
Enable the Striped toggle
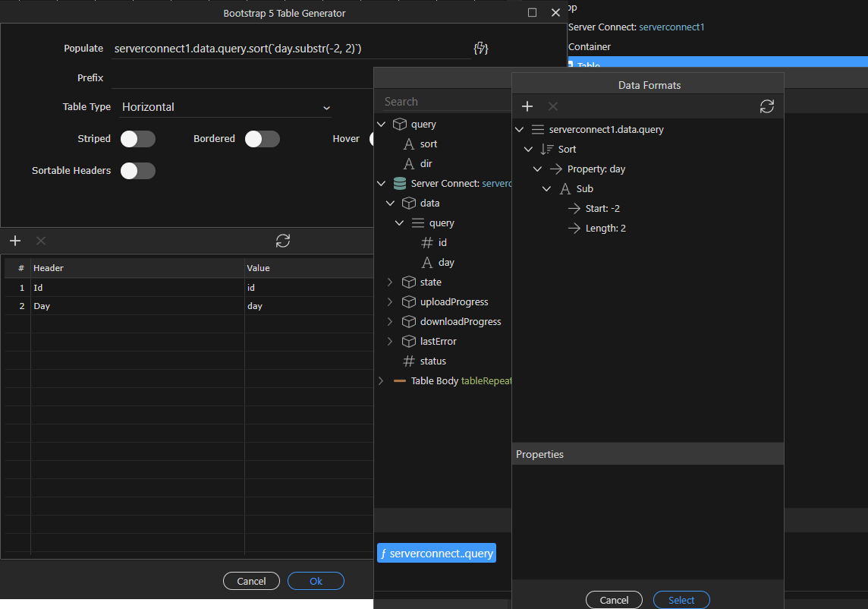138,138
